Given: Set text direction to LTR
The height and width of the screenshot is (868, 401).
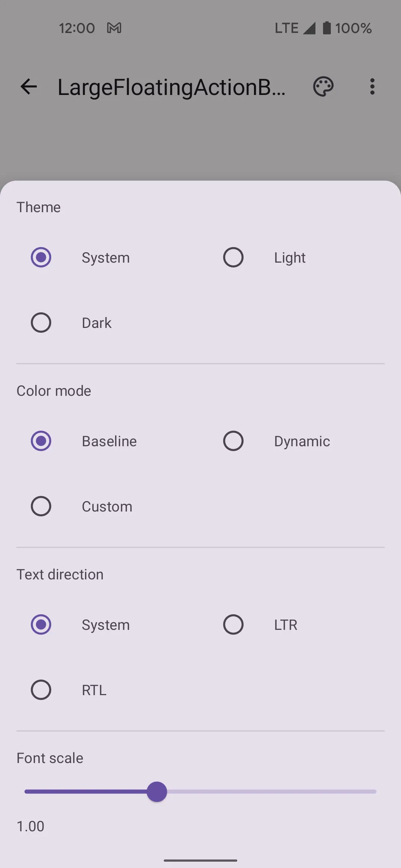Looking at the screenshot, I should (233, 625).
